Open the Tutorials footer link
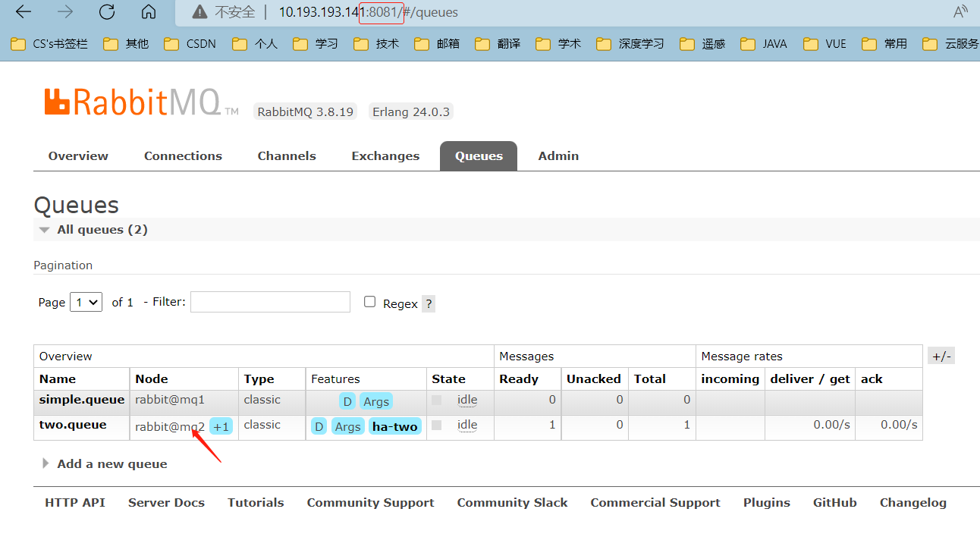The width and height of the screenshot is (980, 534). [256, 502]
